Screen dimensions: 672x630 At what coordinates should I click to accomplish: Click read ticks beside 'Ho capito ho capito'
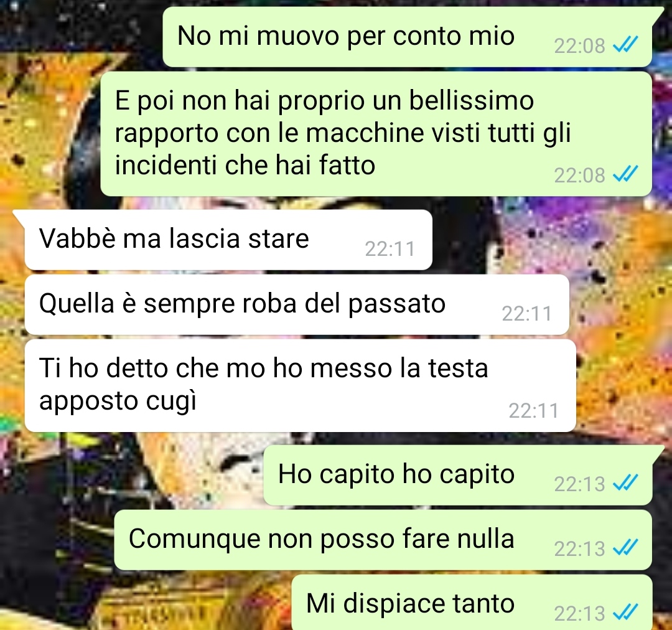point(626,483)
